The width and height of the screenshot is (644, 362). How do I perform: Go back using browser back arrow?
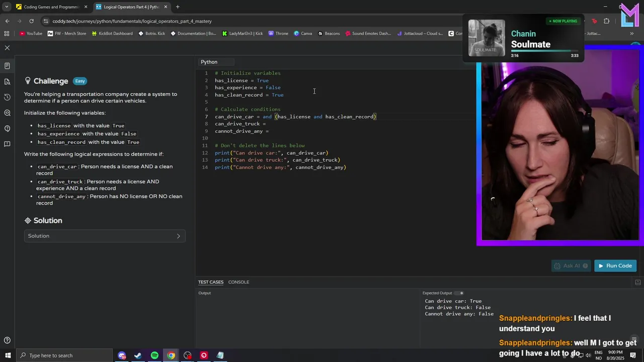7,21
